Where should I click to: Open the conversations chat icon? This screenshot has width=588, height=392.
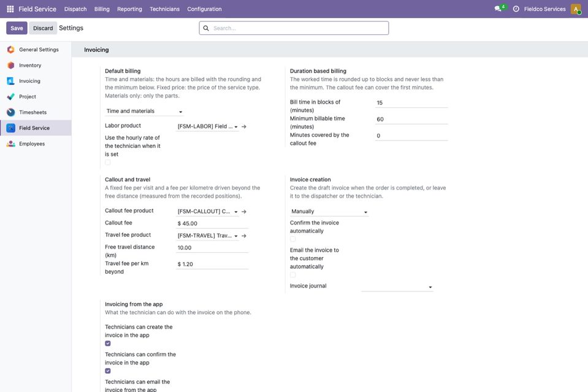[498, 9]
